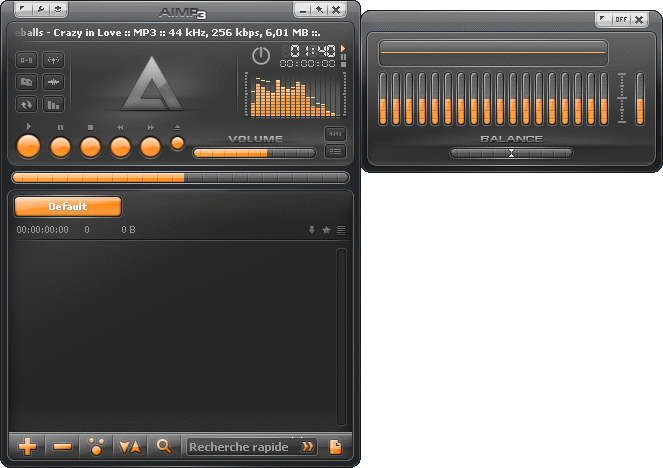Click the radio antenna icon button
The width and height of the screenshot is (663, 468).
pyautogui.click(x=53, y=60)
